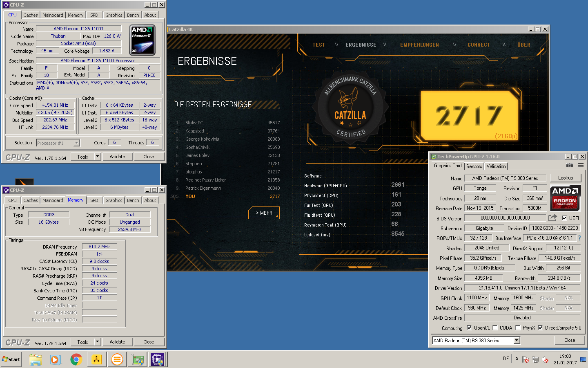This screenshot has height=368, width=588.
Task: Toggle the UEFI checkbox
Action: point(564,218)
